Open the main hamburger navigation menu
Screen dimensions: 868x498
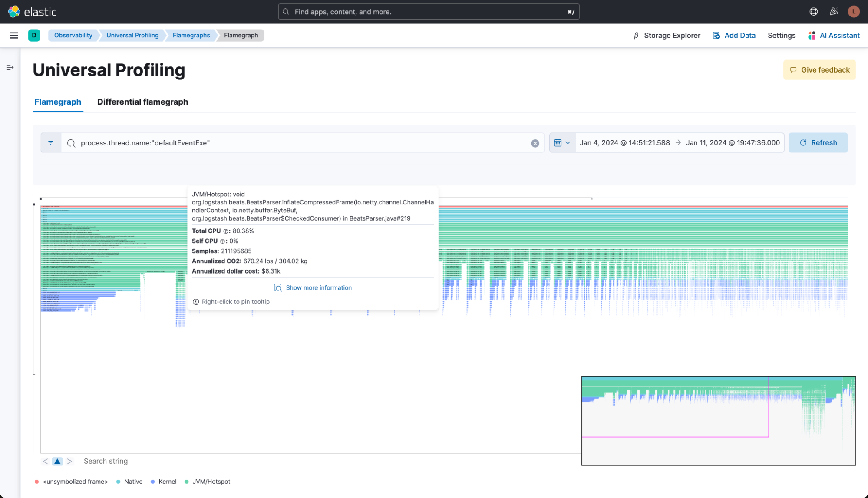[x=14, y=35]
